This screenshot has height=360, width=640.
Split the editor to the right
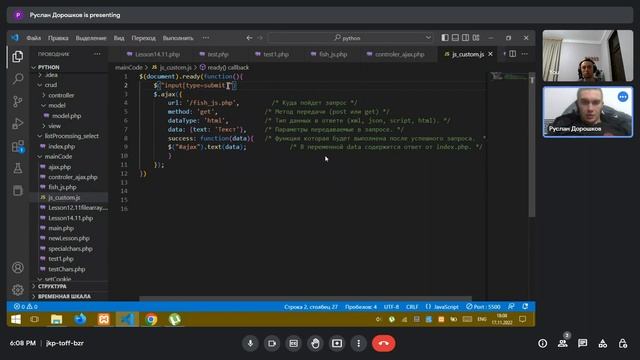[513, 54]
